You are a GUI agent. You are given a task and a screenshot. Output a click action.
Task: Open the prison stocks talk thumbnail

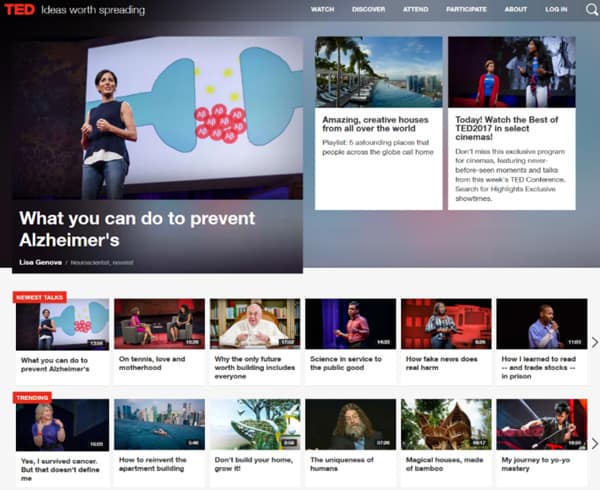pyautogui.click(x=542, y=324)
